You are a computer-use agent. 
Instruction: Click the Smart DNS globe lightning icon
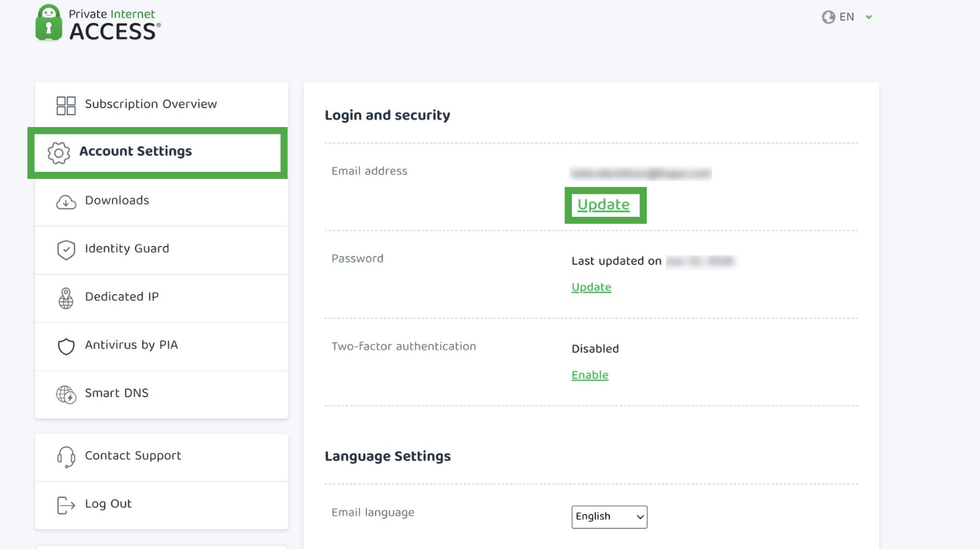point(66,394)
